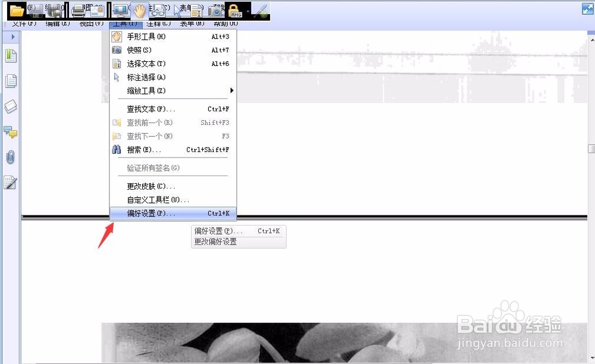This screenshot has height=364, width=595.
Task: Click the full screen monitor toolbar icon
Action: pyautogui.click(x=121, y=11)
